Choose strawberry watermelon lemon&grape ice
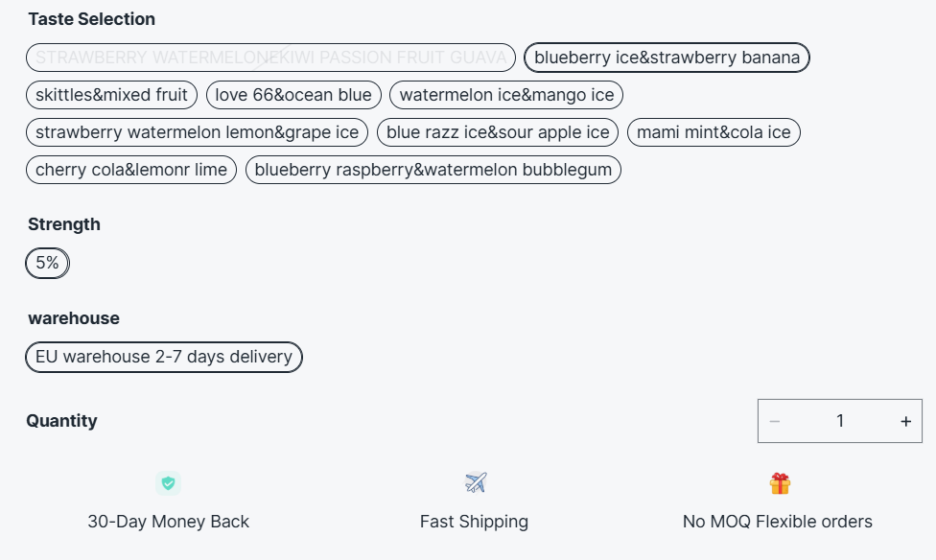The width and height of the screenshot is (936, 560). (197, 132)
